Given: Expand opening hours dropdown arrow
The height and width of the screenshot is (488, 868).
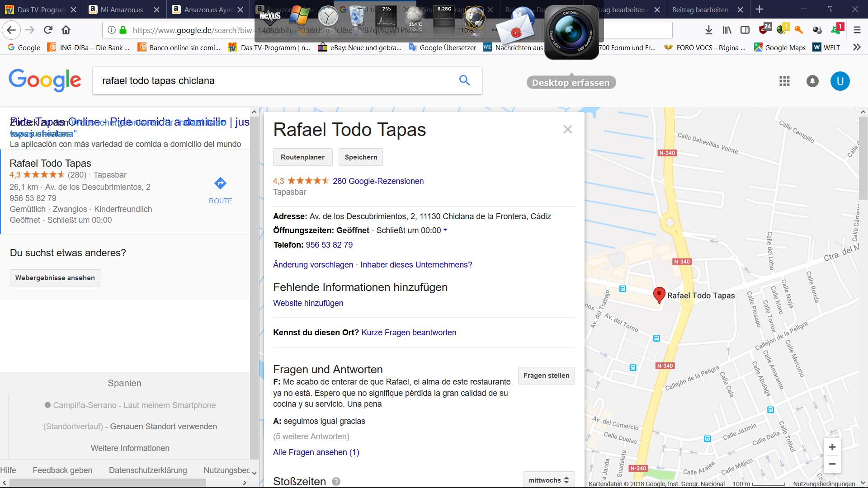Looking at the screenshot, I should point(445,230).
